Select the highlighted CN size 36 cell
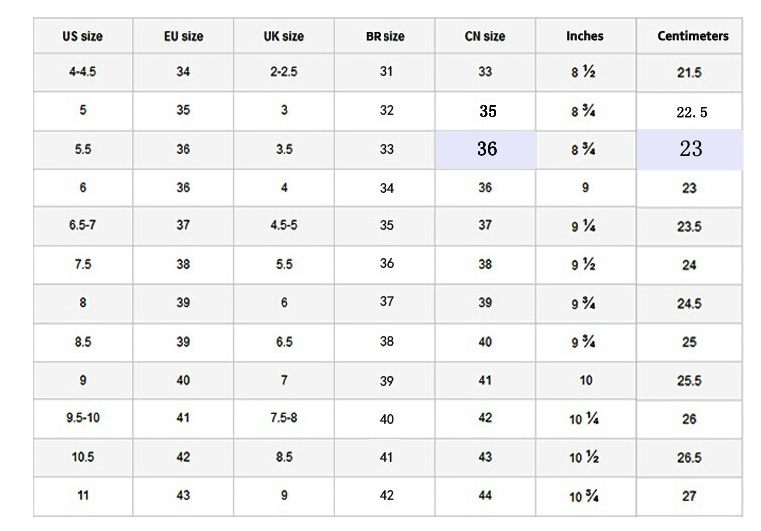The width and height of the screenshot is (761, 531). [486, 149]
